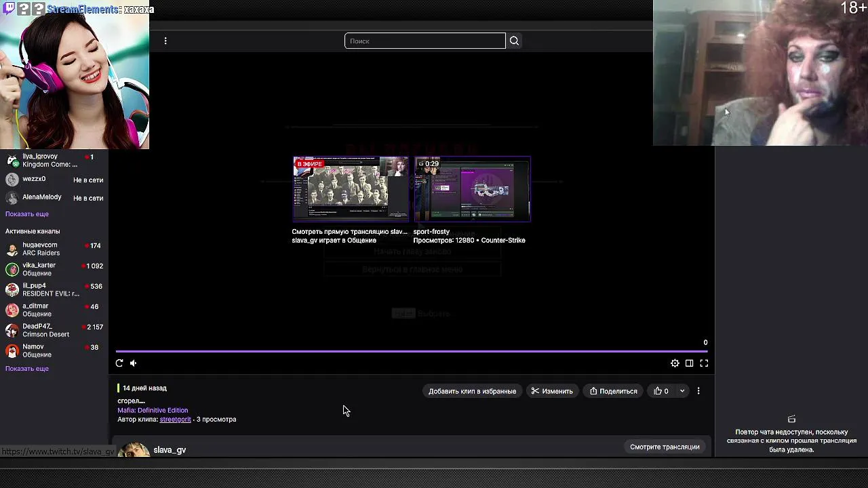Click the slava_gv avatar below clip

[x=134, y=449]
